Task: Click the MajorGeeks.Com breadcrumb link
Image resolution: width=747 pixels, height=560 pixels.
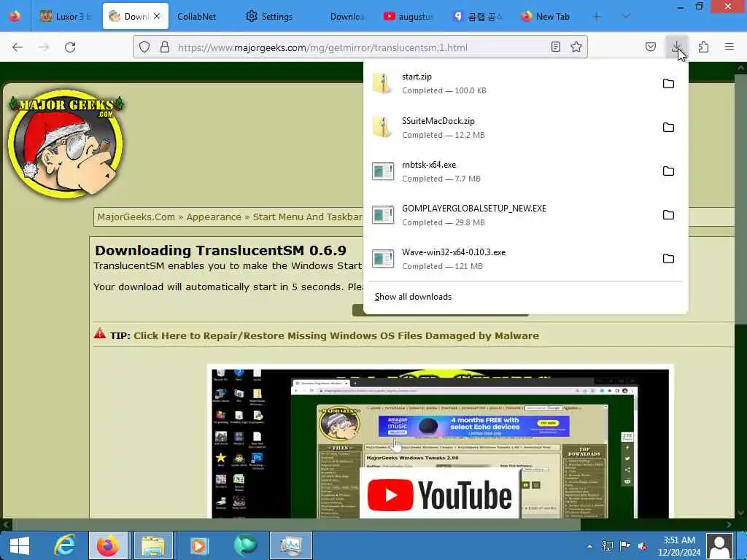Action: click(x=136, y=217)
